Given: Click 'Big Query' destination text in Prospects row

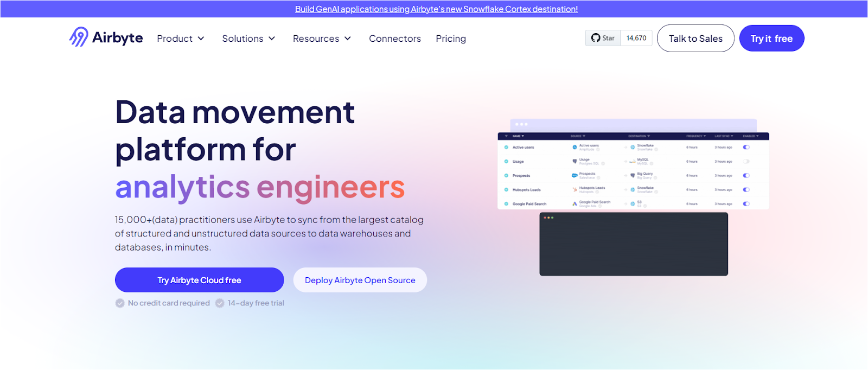Looking at the screenshot, I should tap(645, 174).
